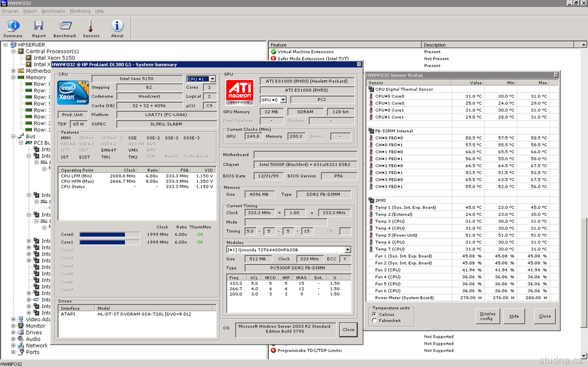Open the Benchmarks menu

coord(53,11)
